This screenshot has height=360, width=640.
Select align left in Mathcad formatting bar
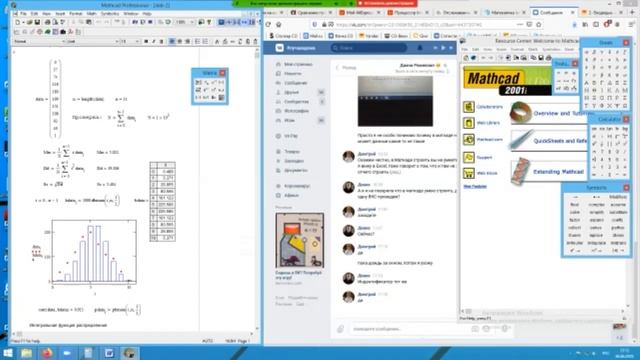click(x=172, y=41)
